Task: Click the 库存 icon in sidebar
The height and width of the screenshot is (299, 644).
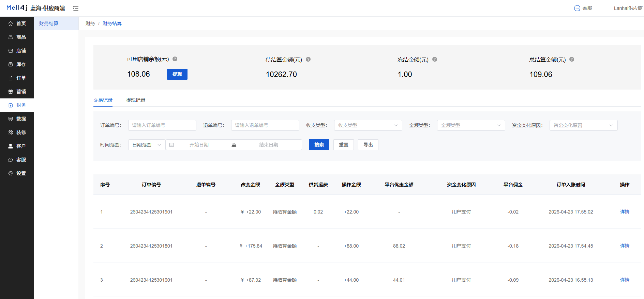Action: [11, 64]
